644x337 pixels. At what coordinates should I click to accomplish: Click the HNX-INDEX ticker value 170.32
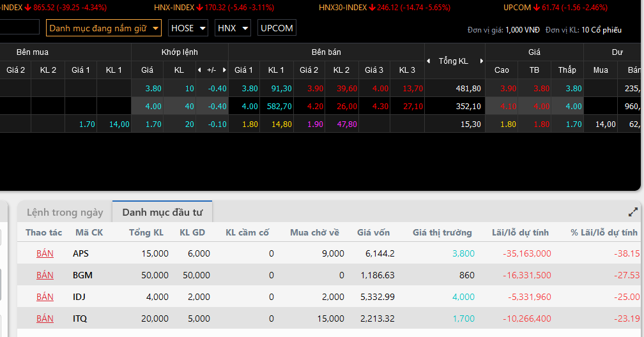click(x=216, y=8)
